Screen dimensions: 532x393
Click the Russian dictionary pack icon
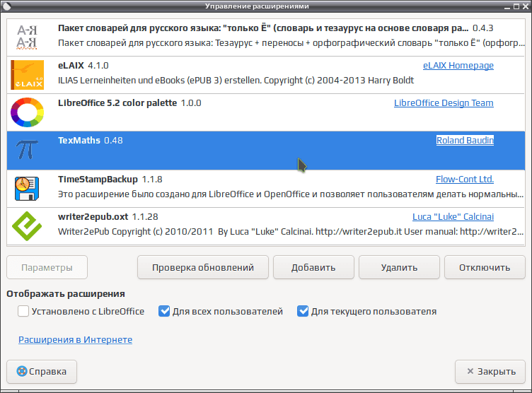click(27, 37)
